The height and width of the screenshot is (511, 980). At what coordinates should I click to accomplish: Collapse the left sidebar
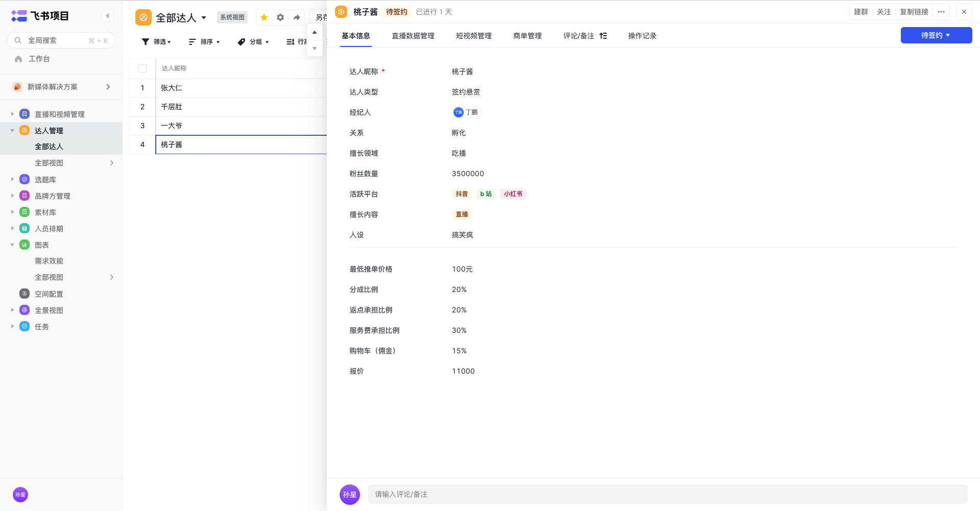point(108,16)
